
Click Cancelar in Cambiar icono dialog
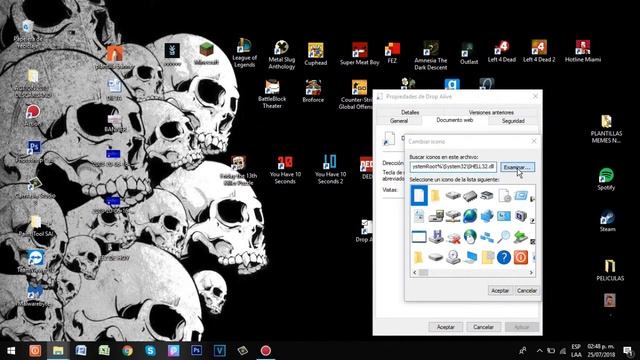tap(527, 290)
